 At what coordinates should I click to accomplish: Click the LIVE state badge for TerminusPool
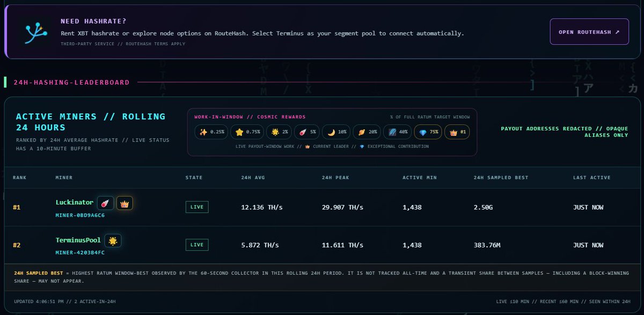(197, 245)
